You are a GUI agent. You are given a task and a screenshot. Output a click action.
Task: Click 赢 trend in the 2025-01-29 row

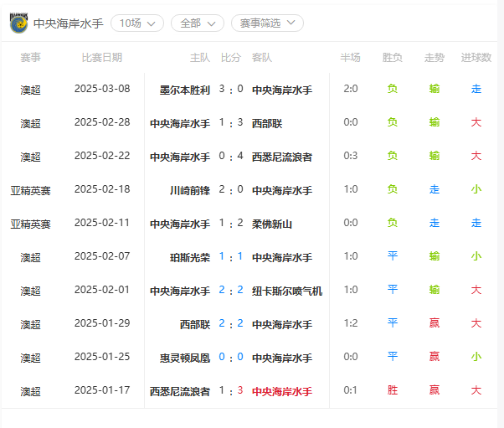coord(435,322)
